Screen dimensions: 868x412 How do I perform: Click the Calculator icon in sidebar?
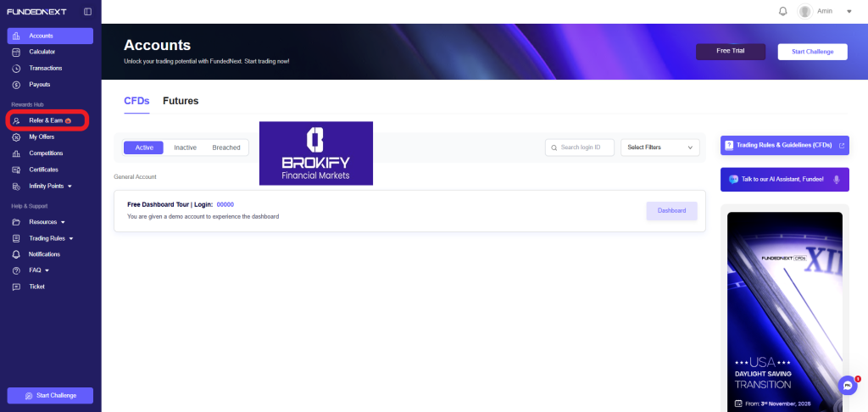(16, 52)
